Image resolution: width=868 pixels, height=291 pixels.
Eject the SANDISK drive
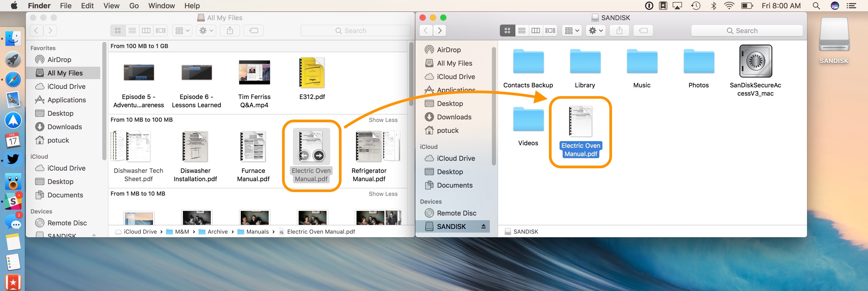484,226
